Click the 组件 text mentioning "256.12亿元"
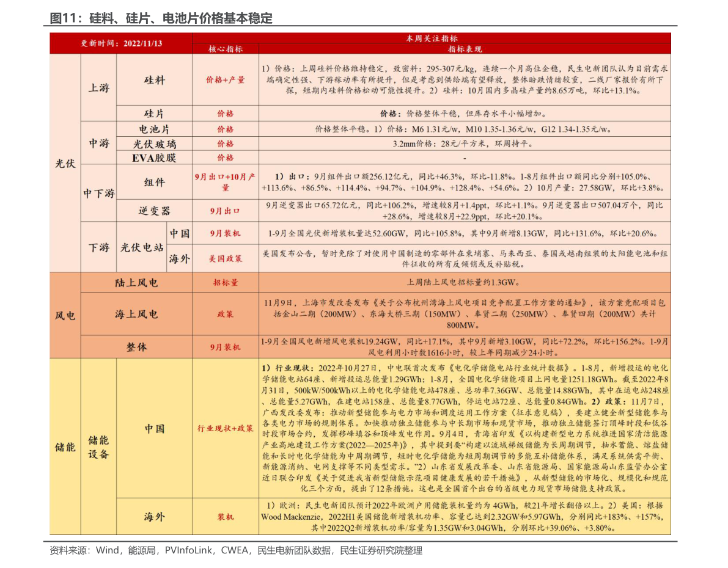 465,183
